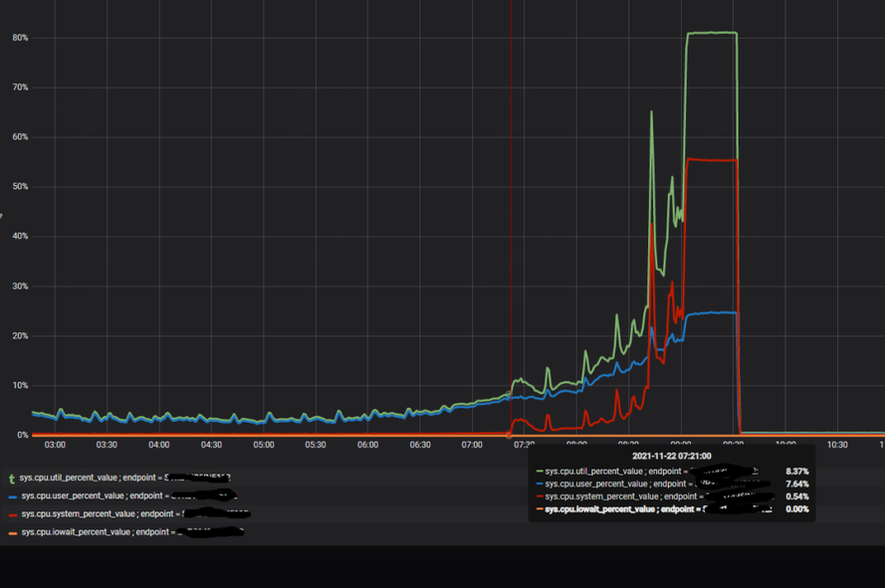Click the 06:30 x-axis time label
Screen dimensions: 885x588
point(420,445)
